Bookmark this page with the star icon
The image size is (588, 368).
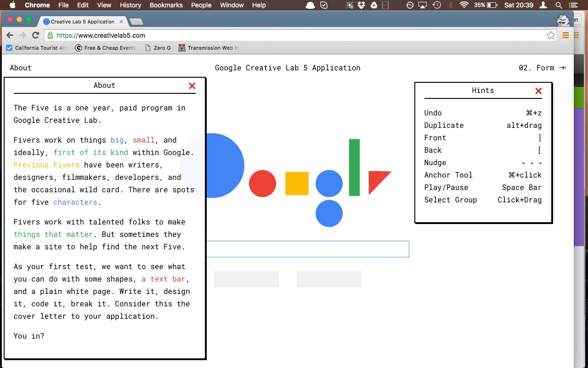point(551,35)
